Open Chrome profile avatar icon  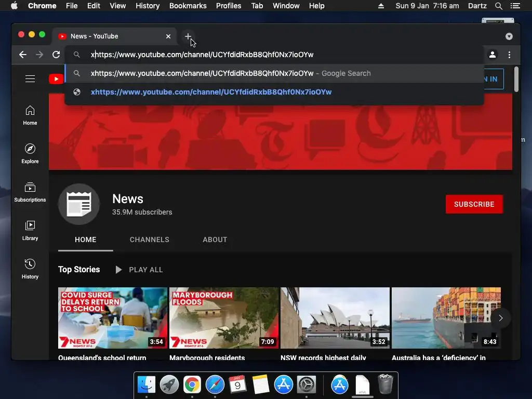point(493,55)
